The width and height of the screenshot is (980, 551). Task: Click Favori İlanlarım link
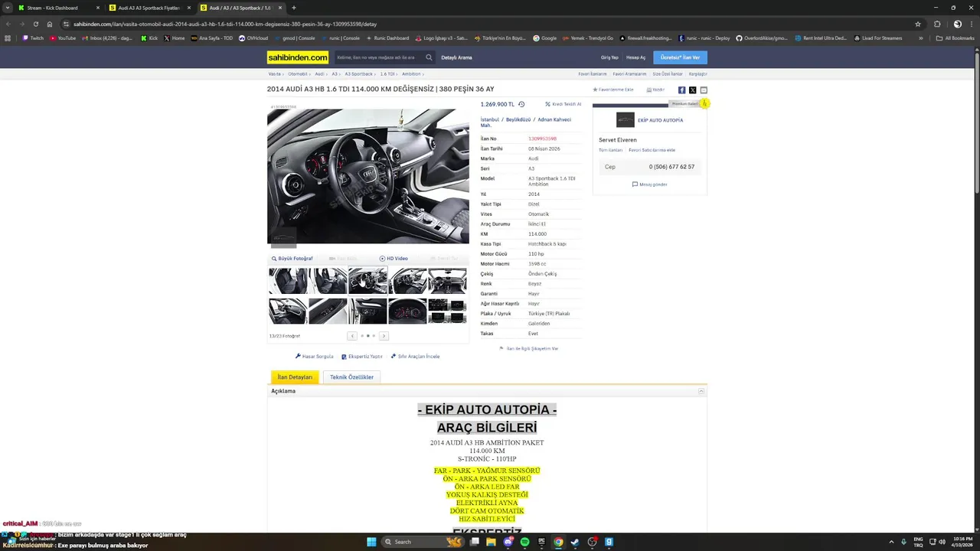coord(593,74)
